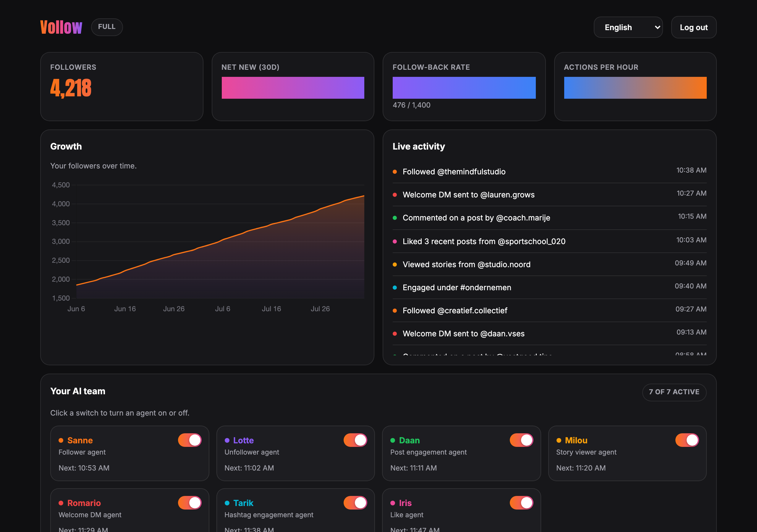Open the English language dropdown
Screen dimensions: 757x532
[628, 27]
